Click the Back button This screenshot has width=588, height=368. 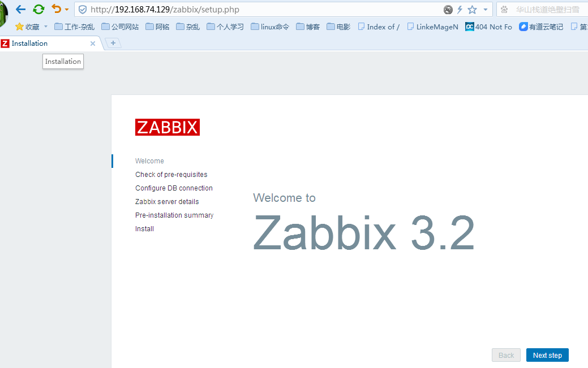pos(507,355)
